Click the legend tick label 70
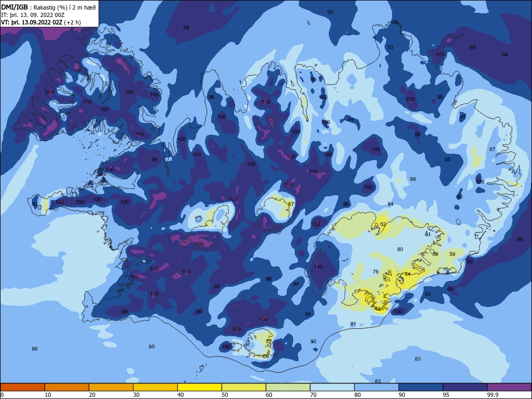The width and height of the screenshot is (532, 399). 313,395
